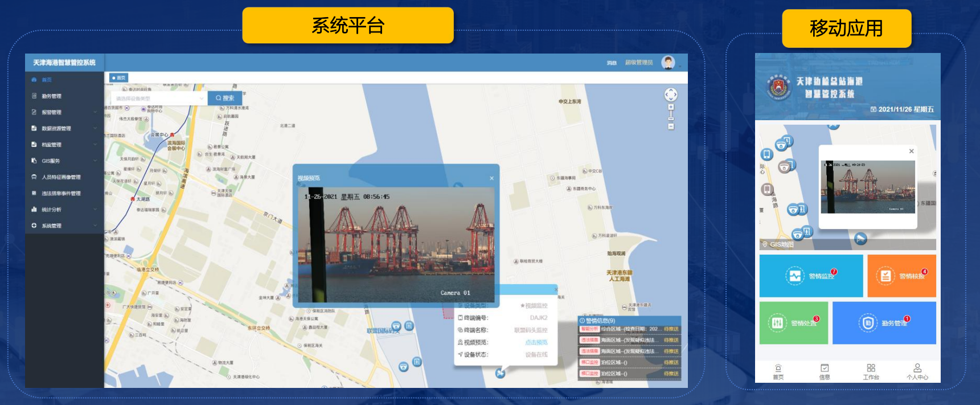
Task: Zoom out the map with minus button
Action: [671, 126]
